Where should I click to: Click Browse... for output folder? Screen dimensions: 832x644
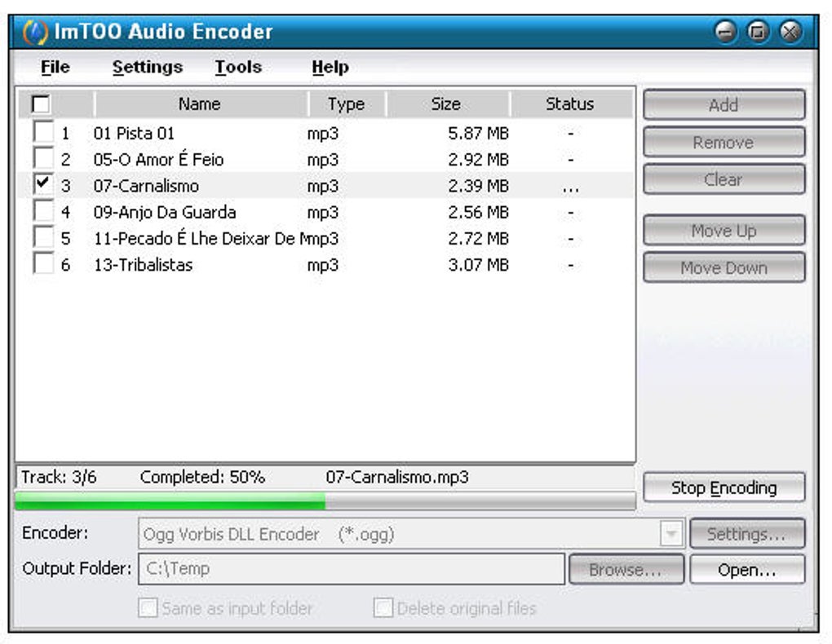tap(626, 570)
